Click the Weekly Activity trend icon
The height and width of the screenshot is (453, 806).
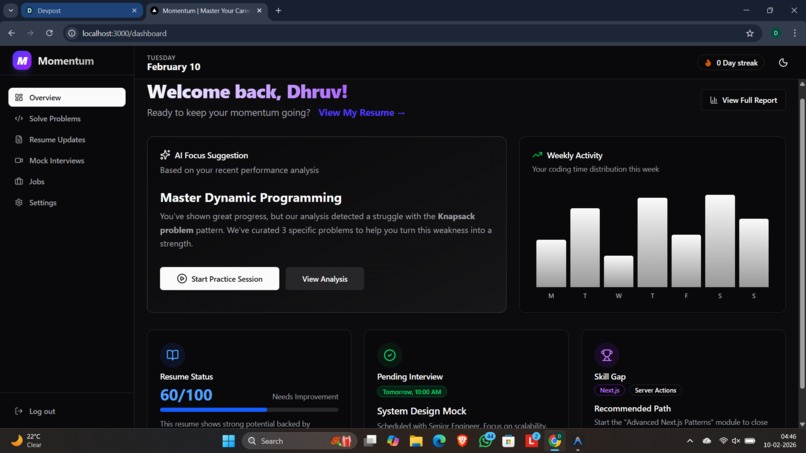click(537, 155)
